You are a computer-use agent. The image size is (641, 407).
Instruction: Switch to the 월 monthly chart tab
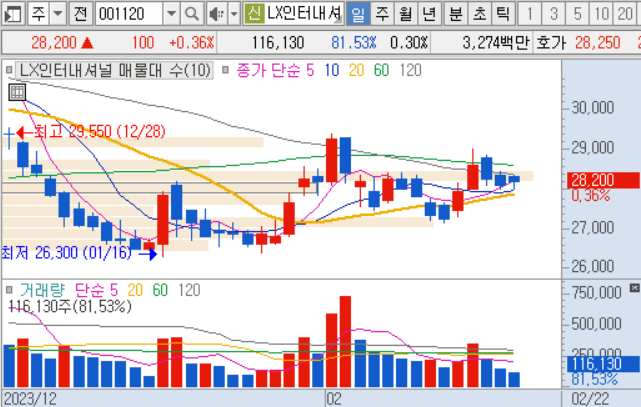[x=405, y=14]
